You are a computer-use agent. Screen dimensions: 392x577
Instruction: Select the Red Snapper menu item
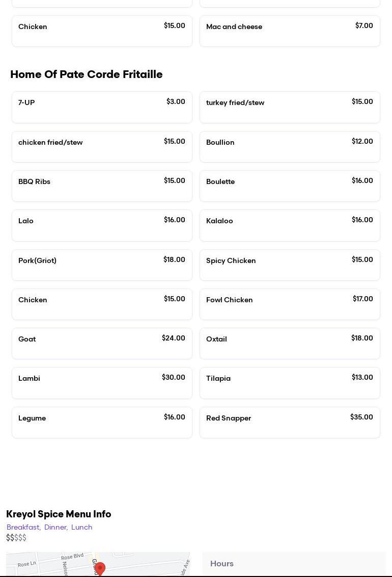290,423
